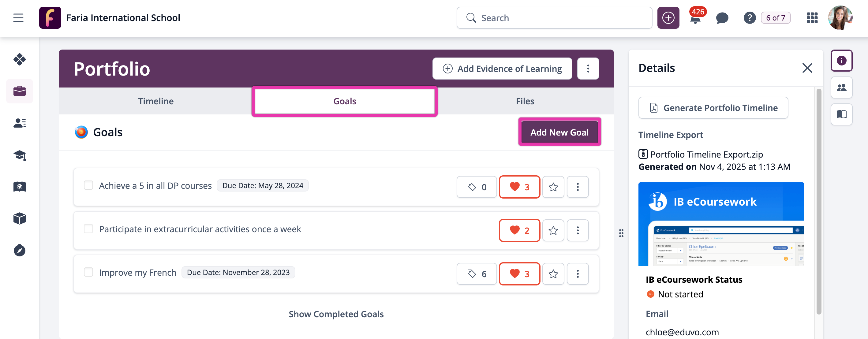
Task: Tick the Improve my French checkbox
Action: [88, 272]
